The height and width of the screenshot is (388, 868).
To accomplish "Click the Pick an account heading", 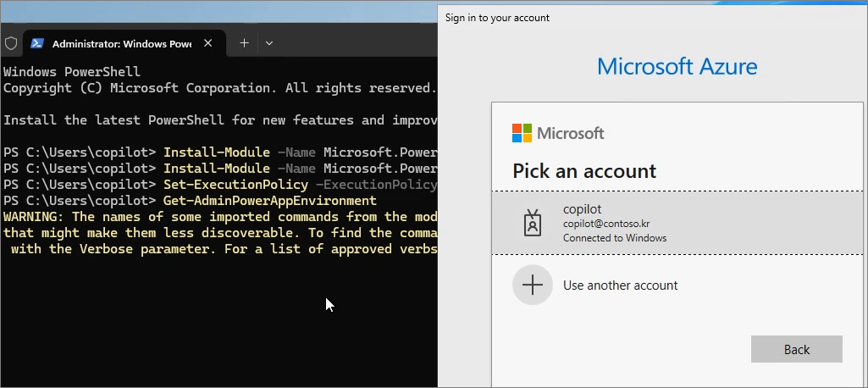I will (584, 170).
